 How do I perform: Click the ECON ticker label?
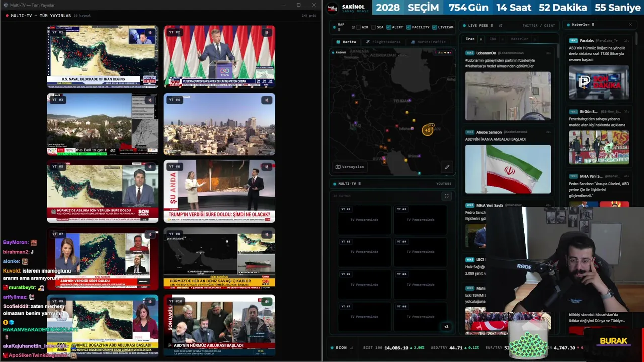342,348
